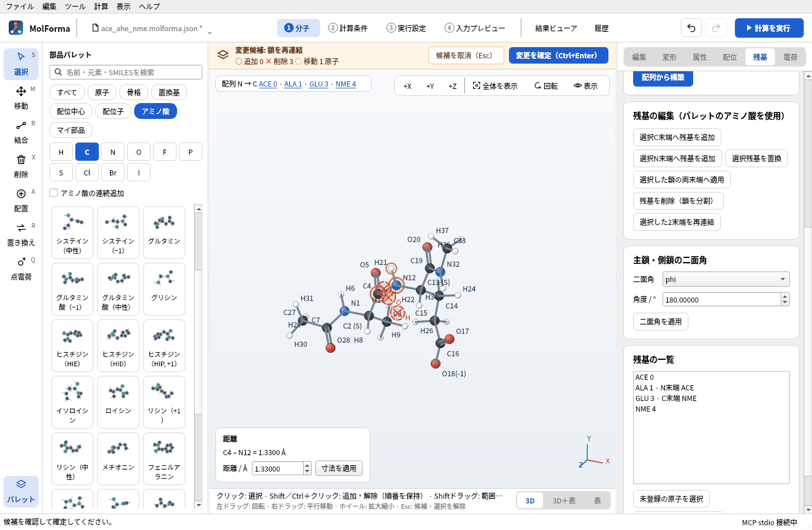Jump to GLU 3 residue link
Viewport: 812px width, 530px height.
pyautogui.click(x=319, y=84)
